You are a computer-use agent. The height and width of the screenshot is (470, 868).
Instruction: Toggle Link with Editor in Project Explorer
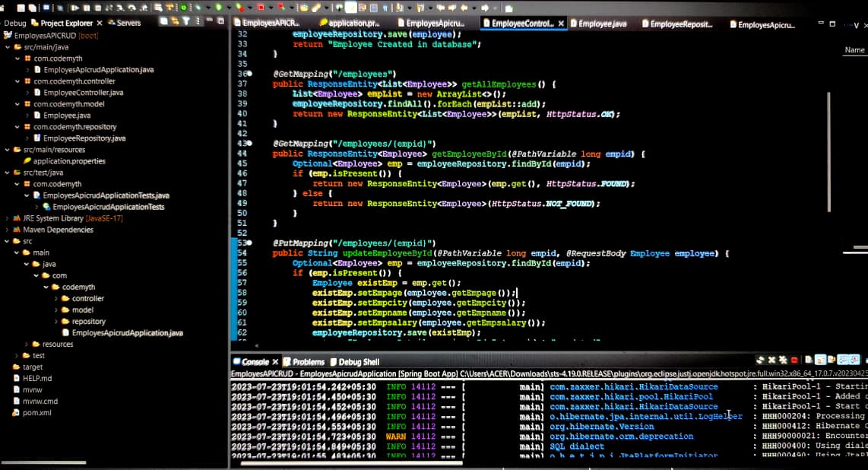tap(175, 21)
